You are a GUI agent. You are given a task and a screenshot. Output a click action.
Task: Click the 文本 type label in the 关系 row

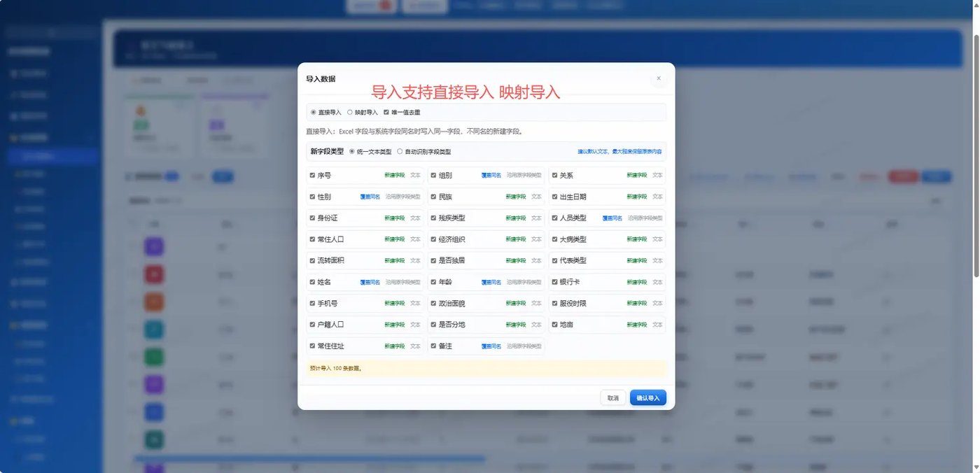coord(657,175)
